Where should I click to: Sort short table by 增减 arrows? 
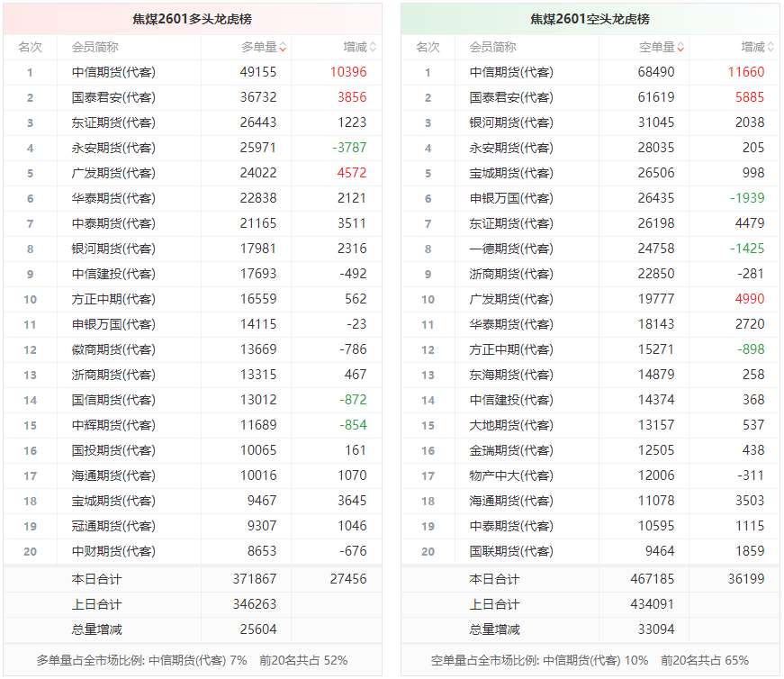(771, 48)
